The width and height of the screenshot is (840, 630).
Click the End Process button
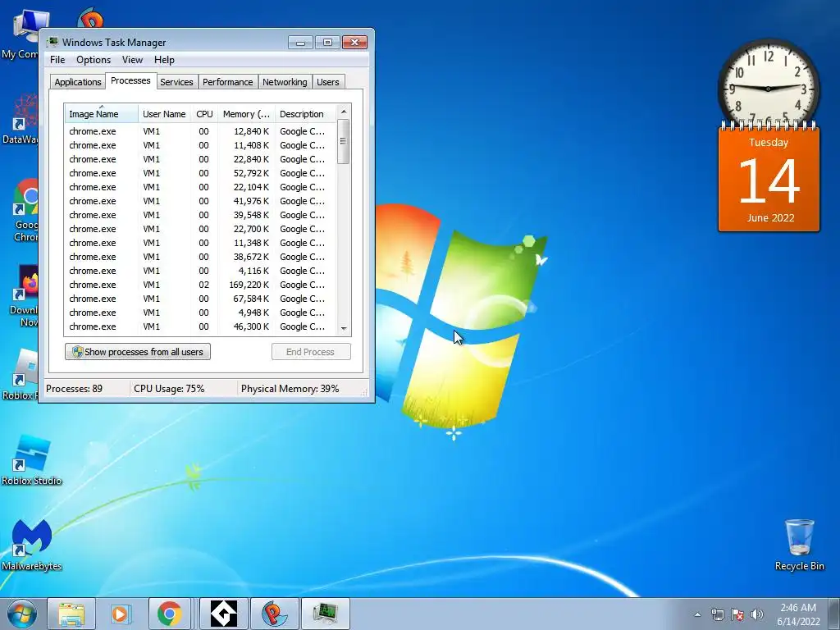pyautogui.click(x=311, y=352)
